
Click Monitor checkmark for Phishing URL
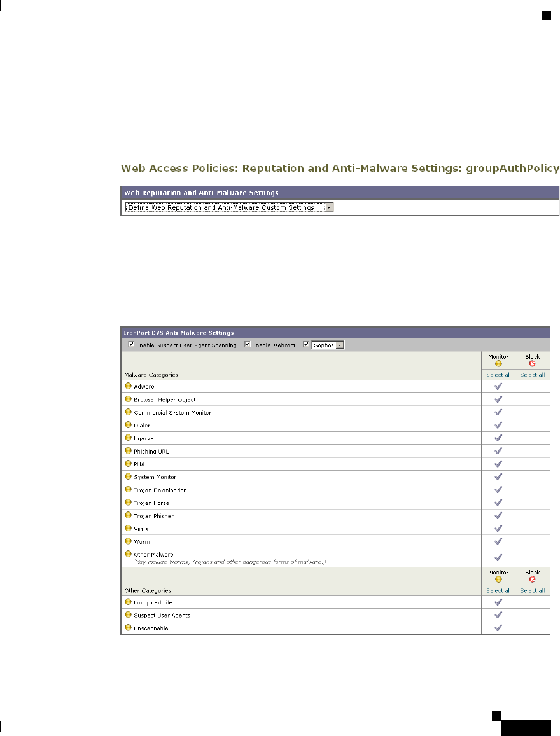coord(498,450)
